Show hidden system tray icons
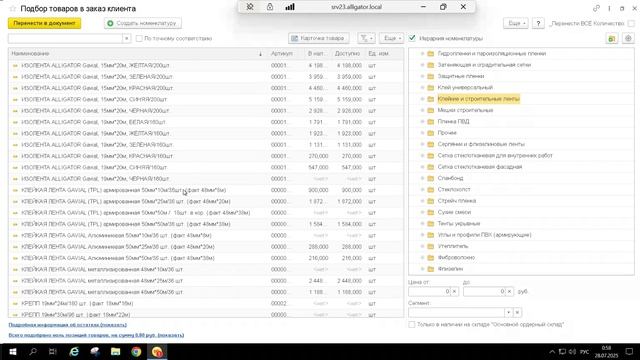The width and height of the screenshot is (640, 360). pyautogui.click(x=552, y=352)
